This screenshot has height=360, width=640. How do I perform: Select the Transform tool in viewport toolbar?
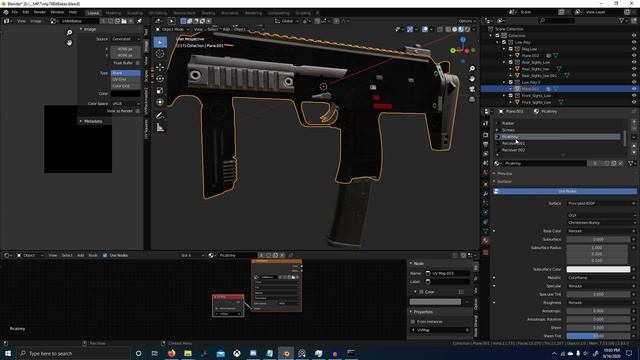click(x=160, y=102)
